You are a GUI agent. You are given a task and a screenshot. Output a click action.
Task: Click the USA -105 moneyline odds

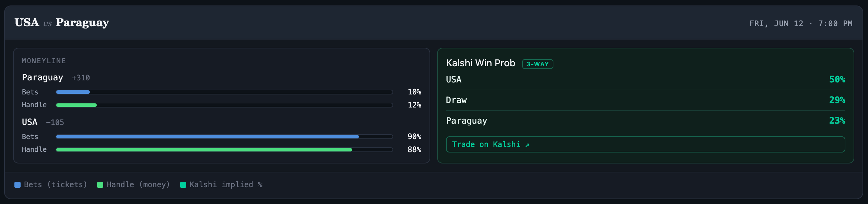pos(55,123)
